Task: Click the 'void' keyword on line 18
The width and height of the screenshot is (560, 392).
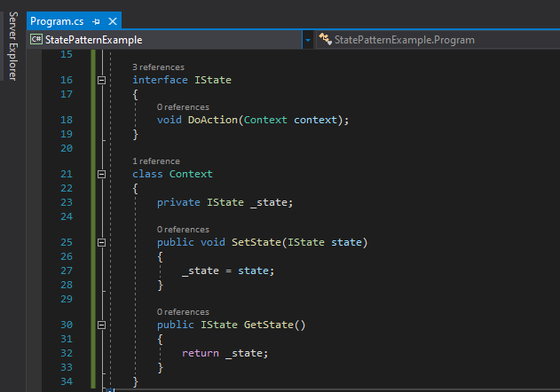Action: click(x=170, y=120)
